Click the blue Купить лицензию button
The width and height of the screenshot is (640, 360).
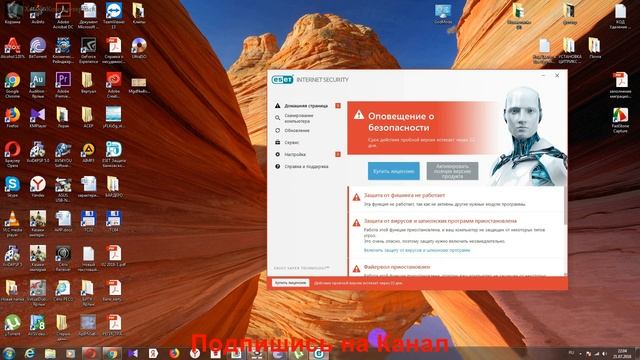pyautogui.click(x=393, y=171)
